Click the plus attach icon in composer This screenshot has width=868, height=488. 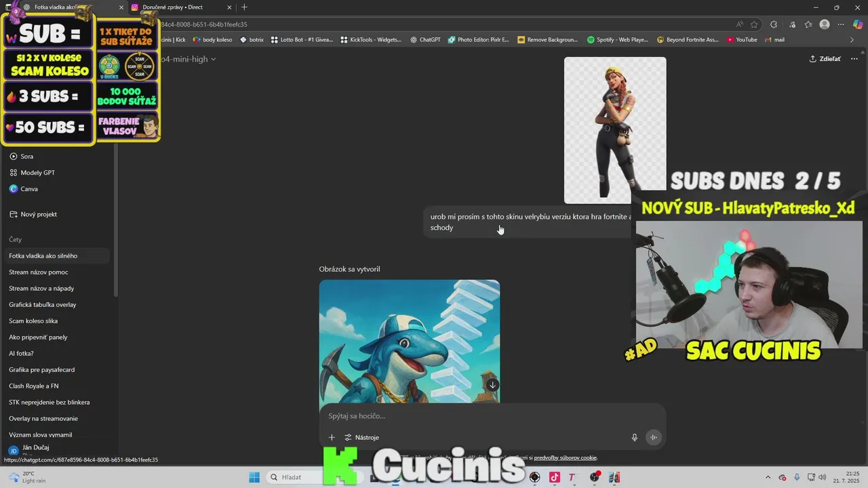coord(332,437)
